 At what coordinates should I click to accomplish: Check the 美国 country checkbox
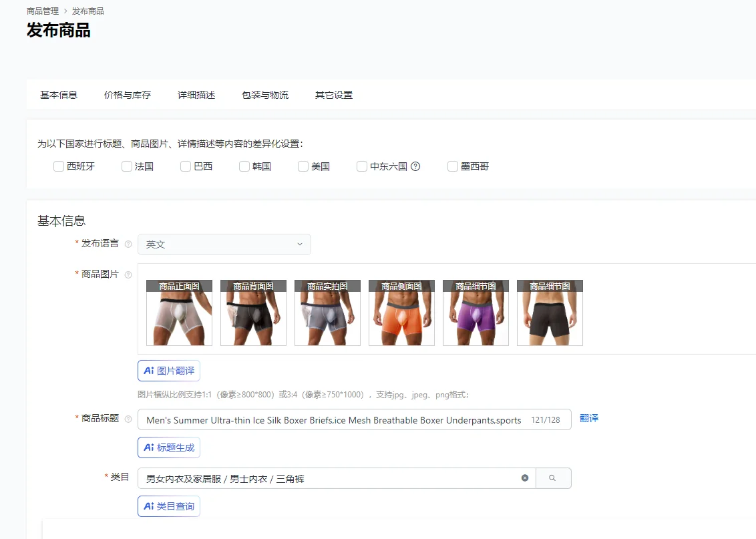[303, 166]
